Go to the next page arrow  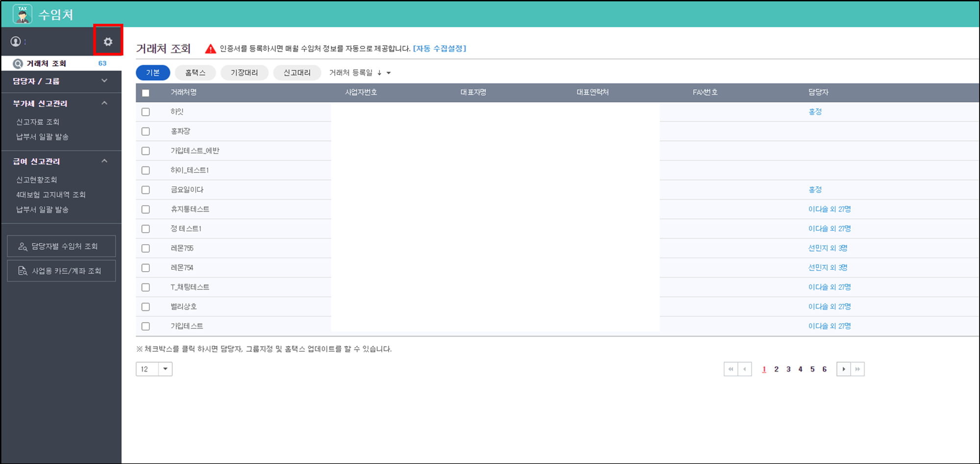[x=843, y=369]
